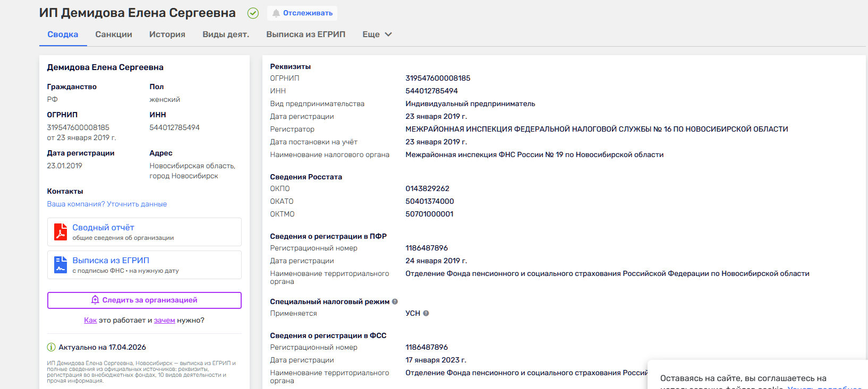Open the Сводный отчёт link

(103, 228)
